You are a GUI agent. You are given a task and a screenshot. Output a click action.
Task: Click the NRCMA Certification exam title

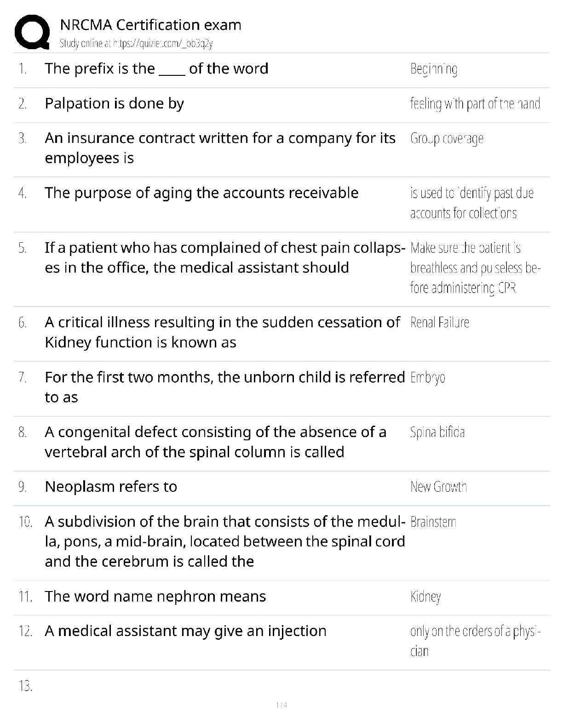coord(150,25)
